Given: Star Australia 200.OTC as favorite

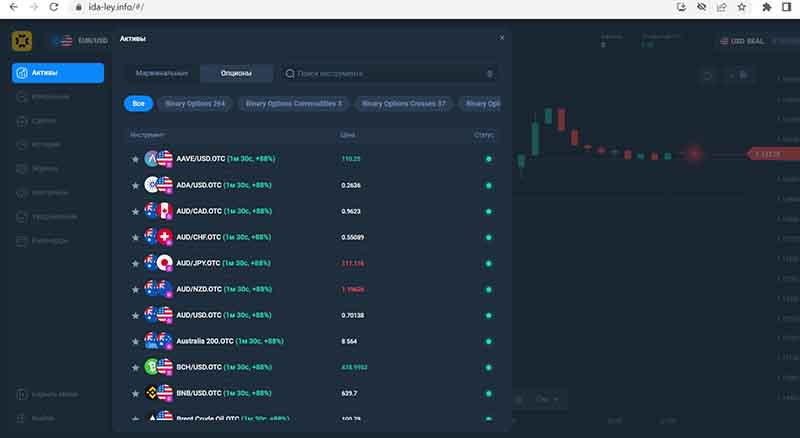Looking at the screenshot, I should click(135, 342).
